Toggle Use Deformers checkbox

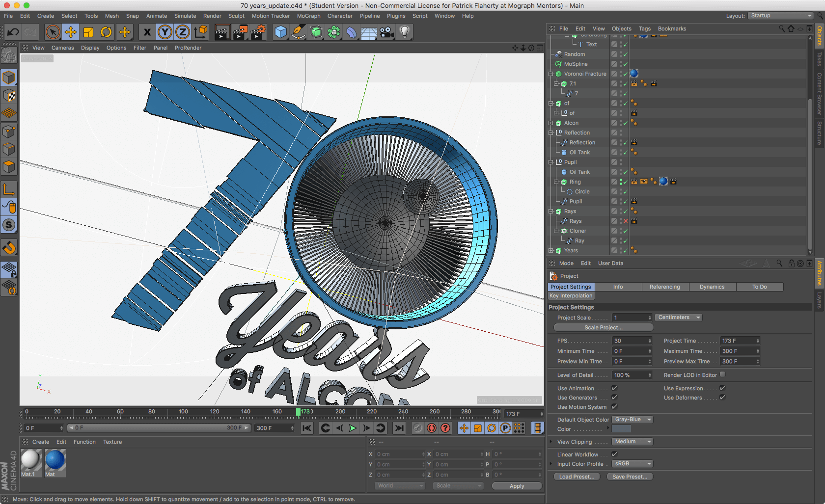pos(722,398)
